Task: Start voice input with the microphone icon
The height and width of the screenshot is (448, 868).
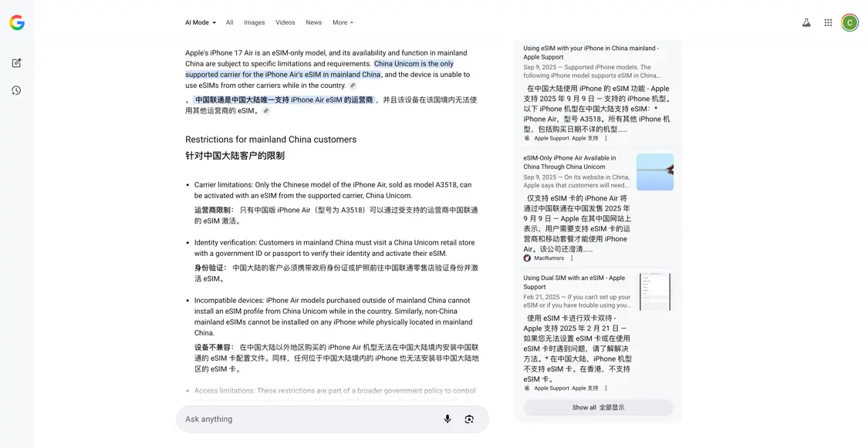Action: pos(448,419)
